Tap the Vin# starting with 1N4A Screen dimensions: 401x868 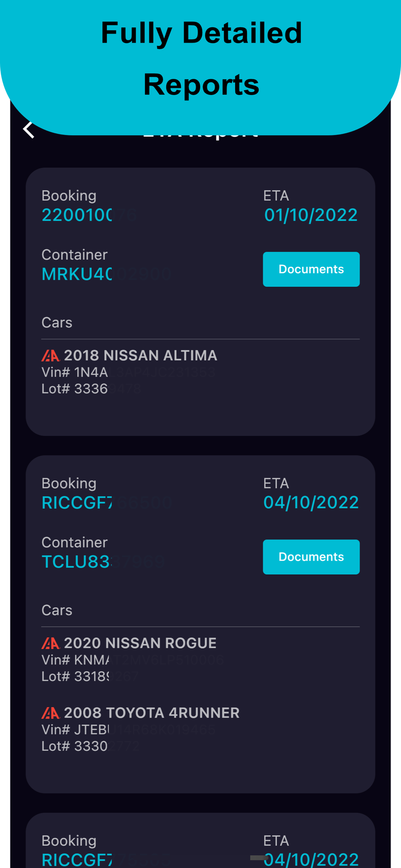tap(75, 372)
